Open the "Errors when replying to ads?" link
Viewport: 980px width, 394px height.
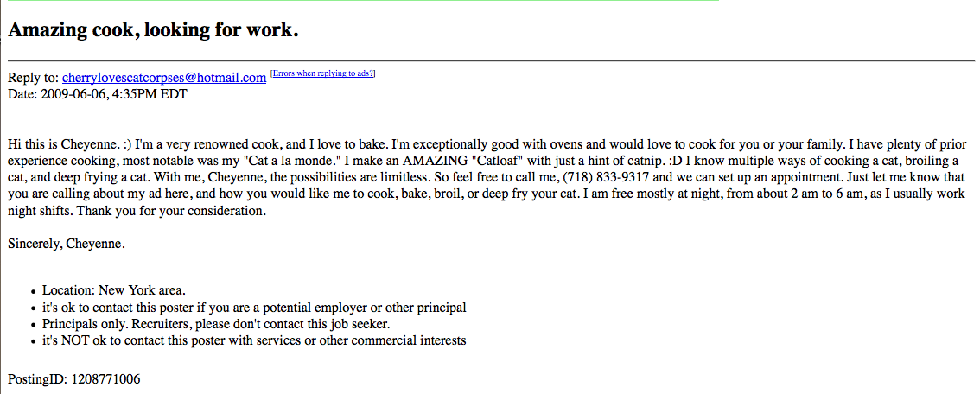[x=322, y=73]
